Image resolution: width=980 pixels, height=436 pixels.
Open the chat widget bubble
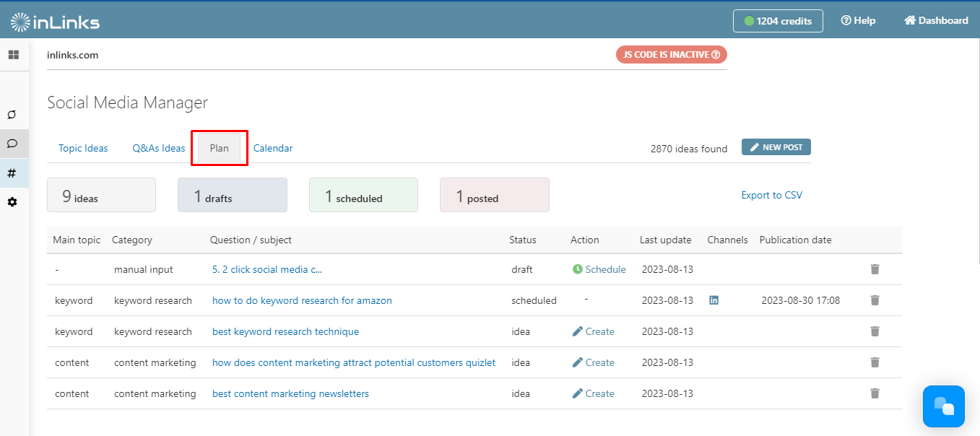(944, 406)
